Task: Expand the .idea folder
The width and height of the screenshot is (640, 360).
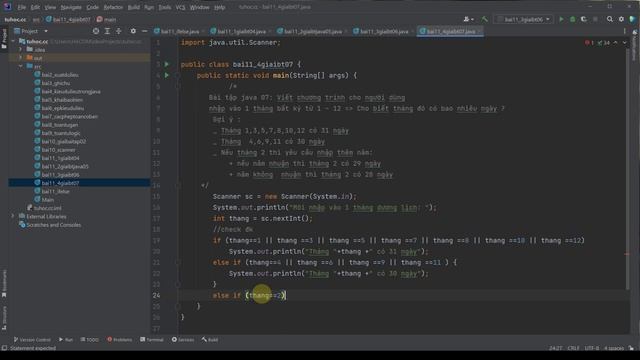Action: [20, 49]
